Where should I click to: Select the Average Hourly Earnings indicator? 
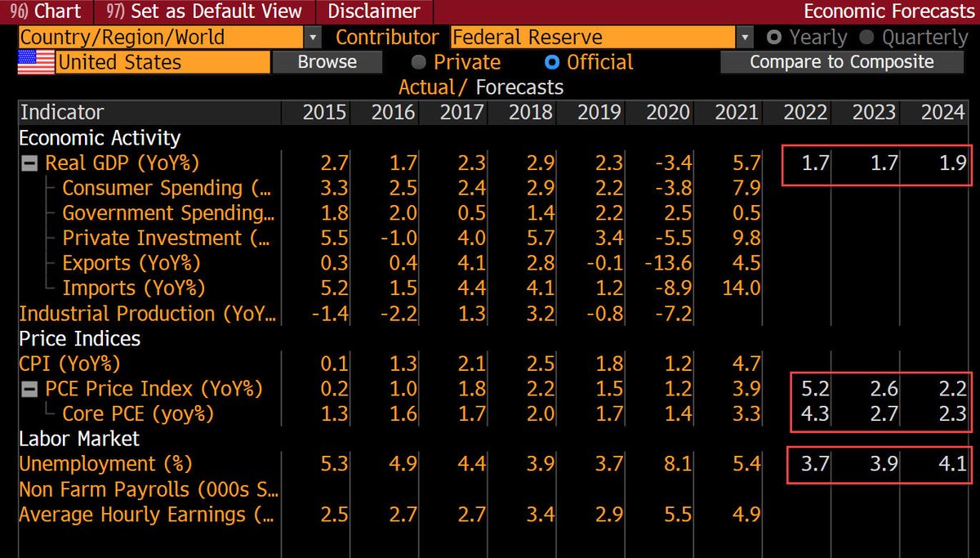click(x=145, y=515)
